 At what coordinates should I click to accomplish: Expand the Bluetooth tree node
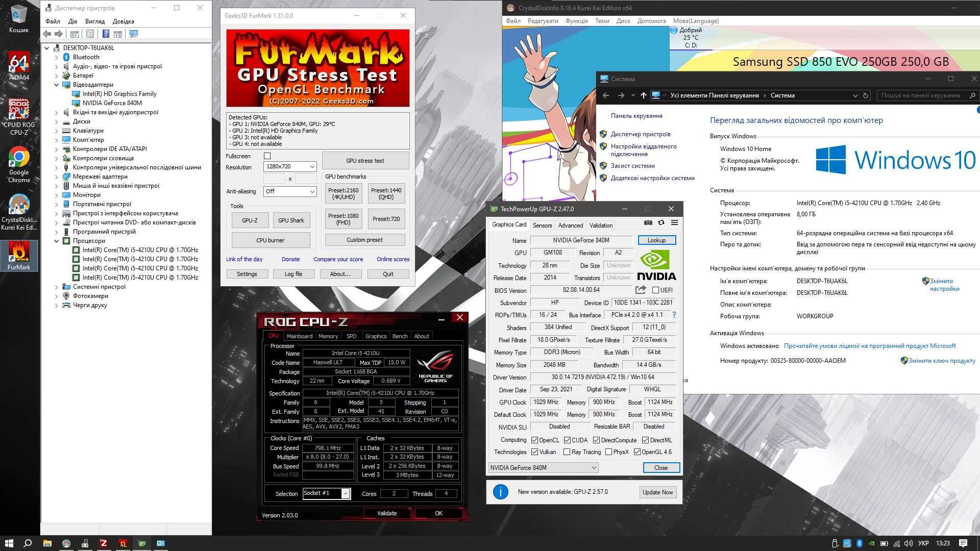(56, 57)
